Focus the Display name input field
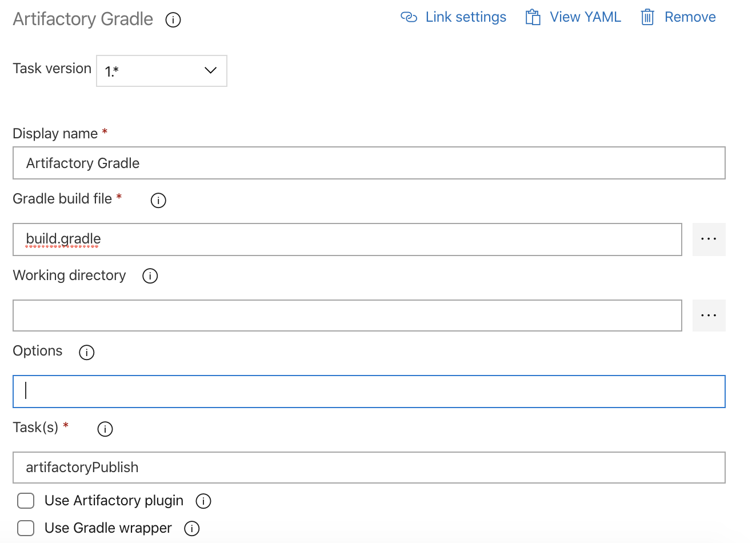The width and height of the screenshot is (756, 543). point(369,163)
